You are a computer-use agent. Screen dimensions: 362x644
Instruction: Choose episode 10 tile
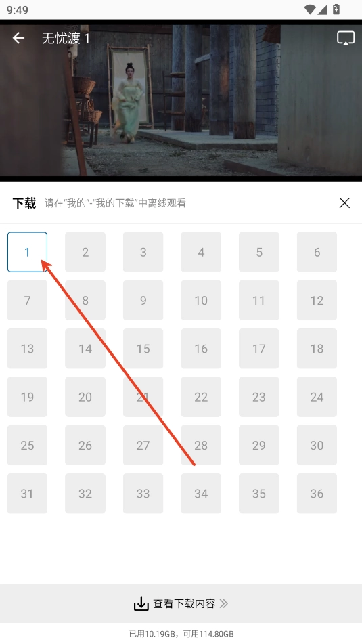201,300
